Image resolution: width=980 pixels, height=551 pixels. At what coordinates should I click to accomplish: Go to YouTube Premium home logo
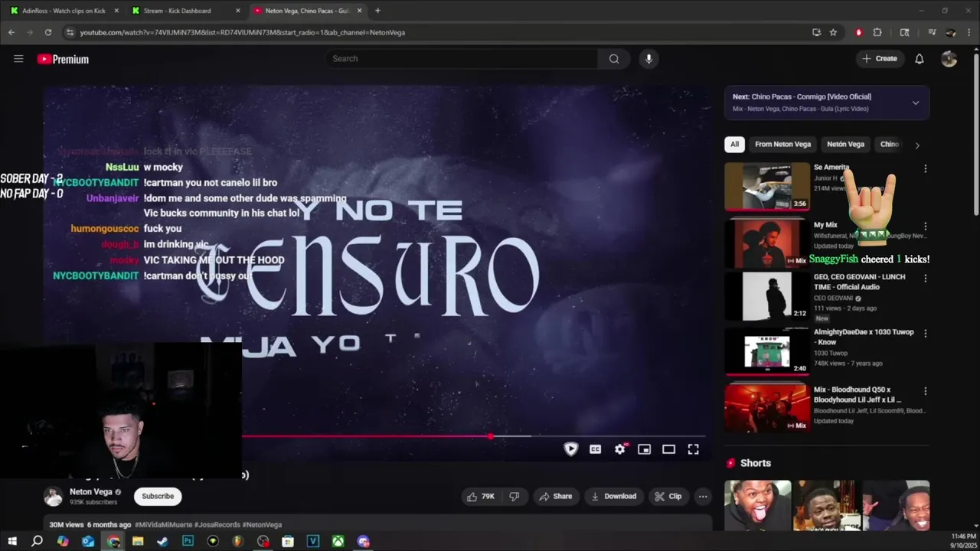63,59
